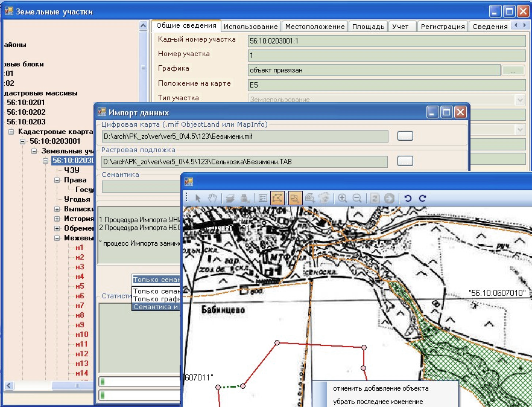Click the clockwise redo arrow

tap(422, 197)
